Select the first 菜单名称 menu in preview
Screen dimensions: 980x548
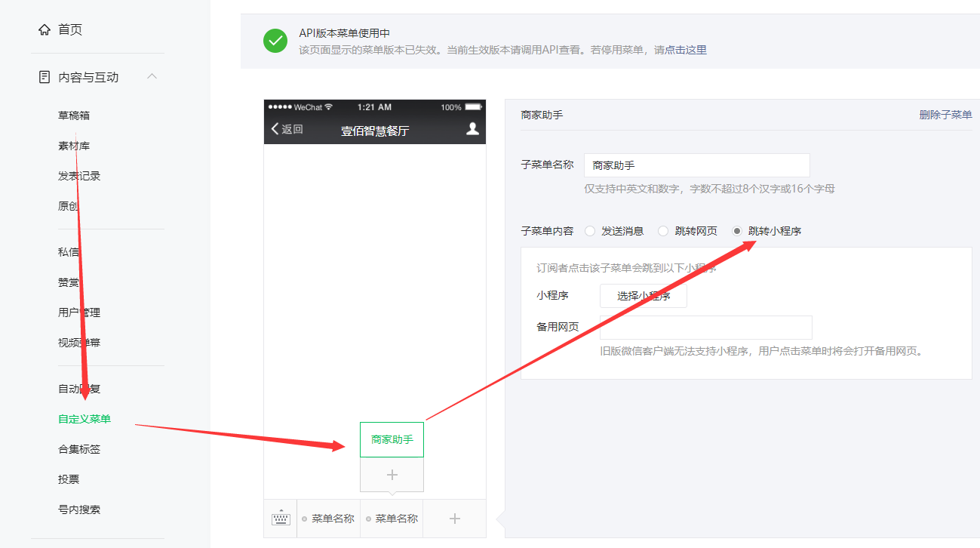(x=328, y=519)
